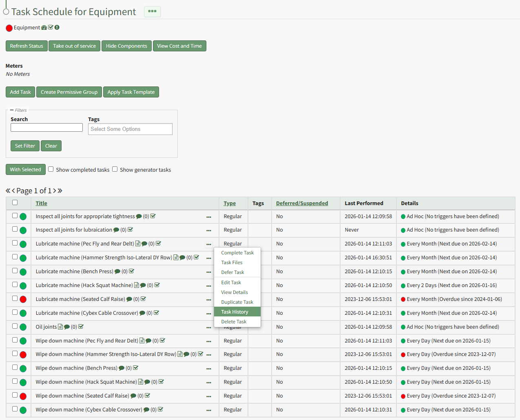This screenshot has height=420, width=520.
Task: Click into the Search filter text field
Action: (x=46, y=128)
